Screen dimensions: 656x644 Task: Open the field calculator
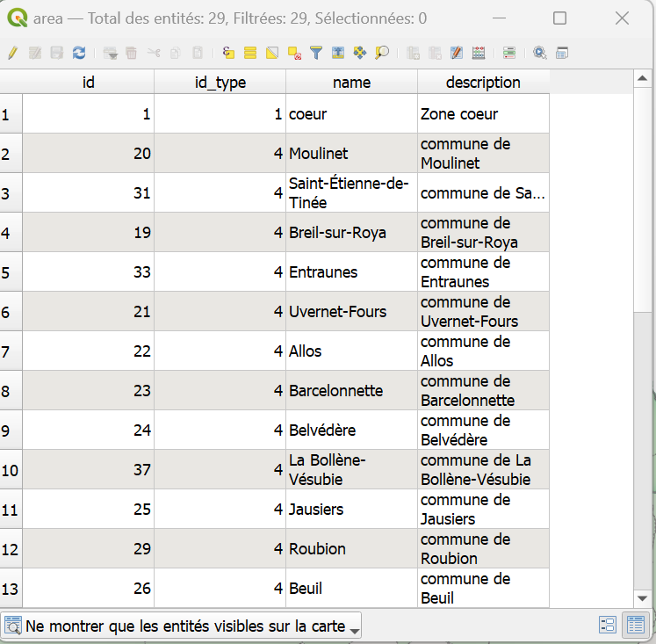pos(479,53)
